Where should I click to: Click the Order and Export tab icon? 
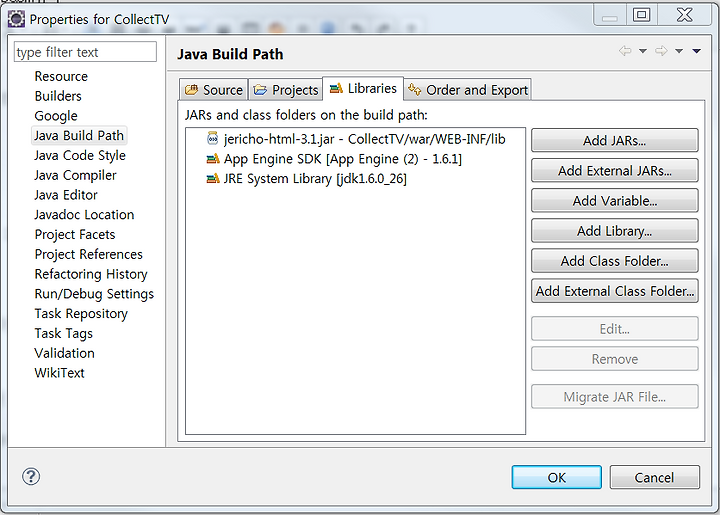click(414, 90)
